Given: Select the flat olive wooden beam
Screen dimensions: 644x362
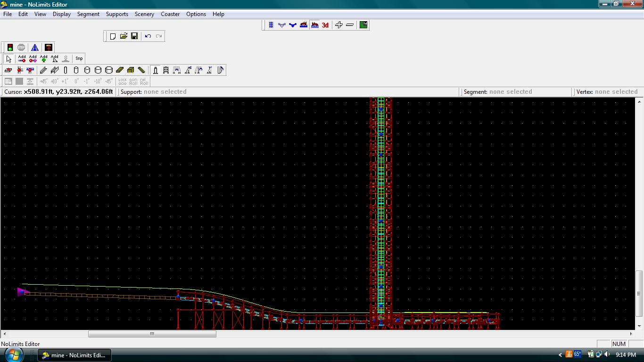Looking at the screenshot, I should tap(120, 70).
